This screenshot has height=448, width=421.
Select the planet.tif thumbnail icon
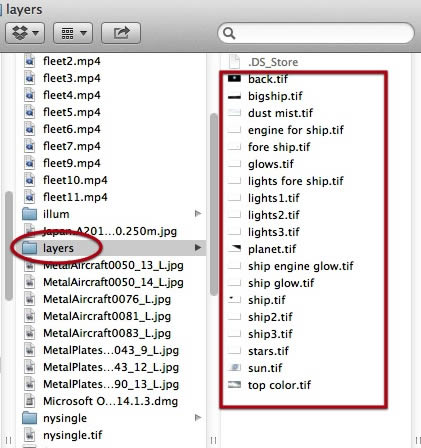(x=234, y=248)
